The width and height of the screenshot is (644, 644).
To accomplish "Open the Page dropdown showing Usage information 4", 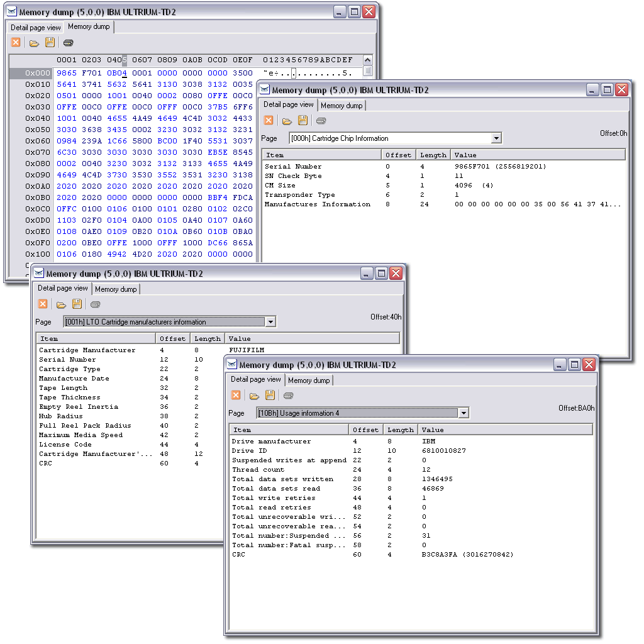I will pyautogui.click(x=464, y=413).
